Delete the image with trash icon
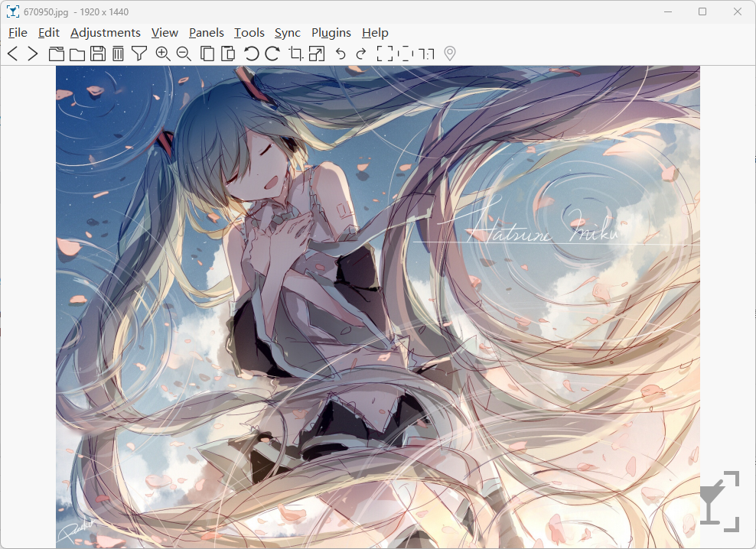Viewport: 756px width, 549px height. pos(118,54)
